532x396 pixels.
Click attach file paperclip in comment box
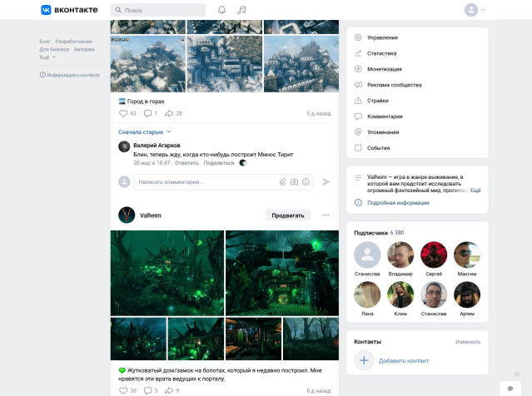pyautogui.click(x=282, y=181)
